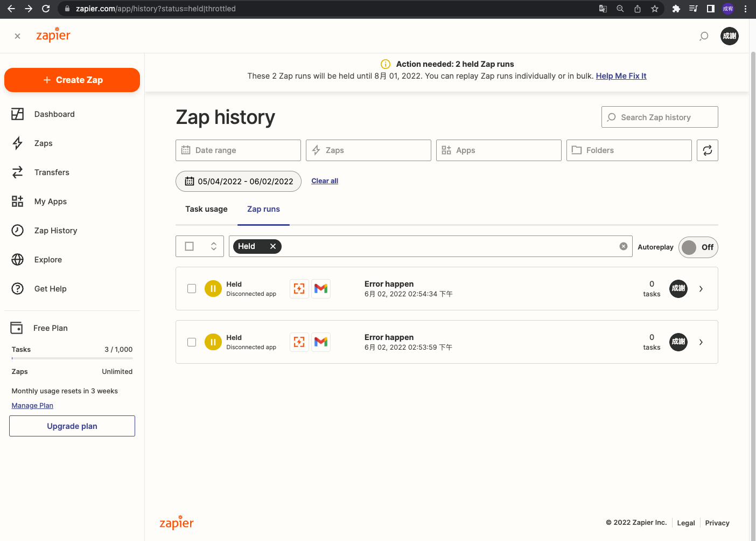The width and height of the screenshot is (756, 541).
Task: Tick the select-all checkbox
Action: (x=189, y=246)
